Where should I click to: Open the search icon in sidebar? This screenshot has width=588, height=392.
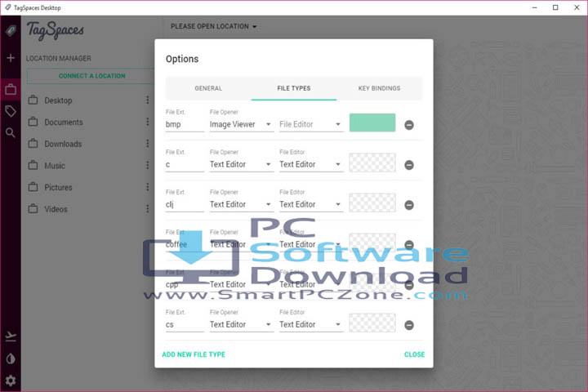pyautogui.click(x=11, y=132)
